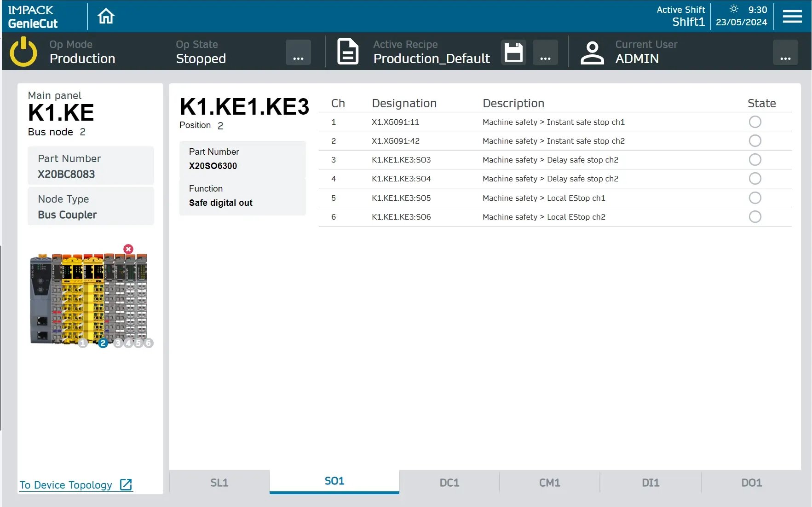Click the external-link icon beside To Device Topology
This screenshot has height=507, width=812.
pos(126,484)
